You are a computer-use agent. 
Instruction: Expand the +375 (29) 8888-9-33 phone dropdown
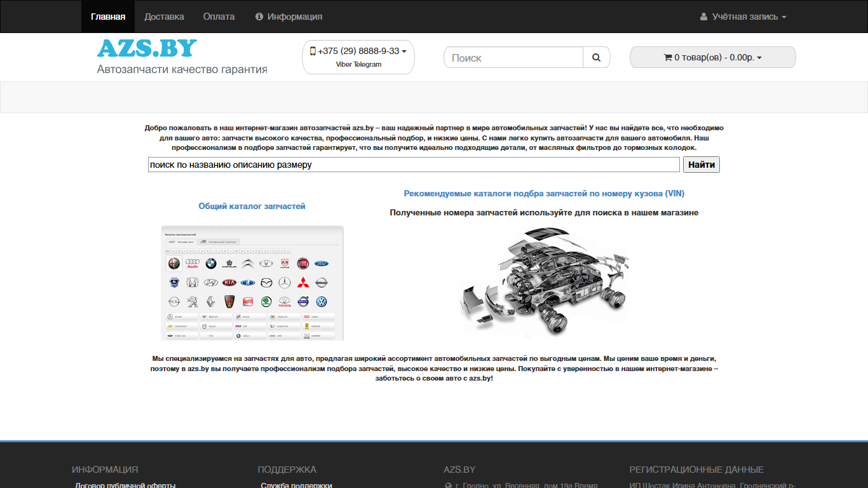pos(358,51)
